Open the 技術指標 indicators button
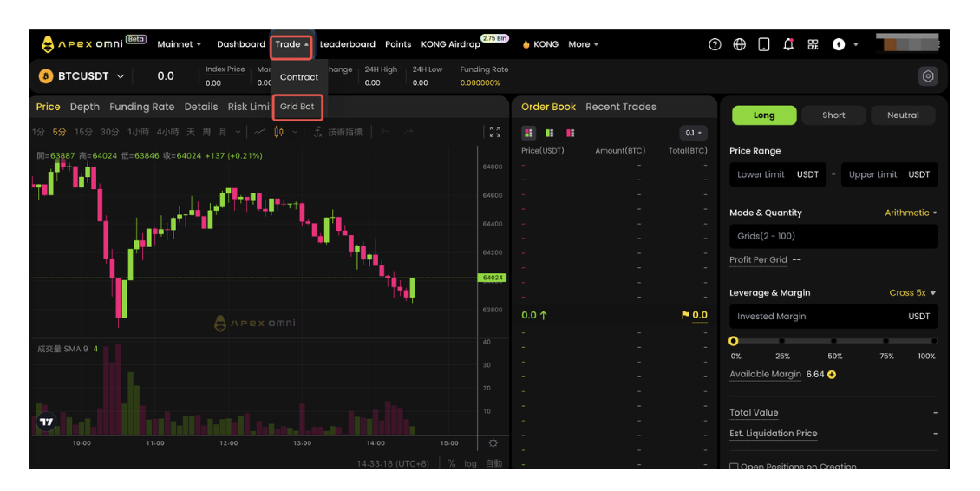980x491 pixels. click(x=338, y=132)
